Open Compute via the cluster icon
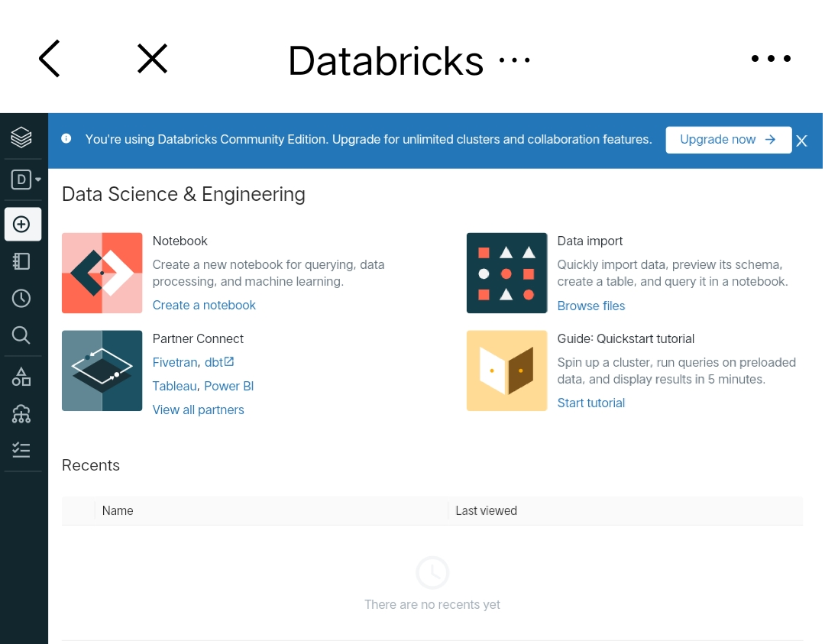 click(23, 413)
